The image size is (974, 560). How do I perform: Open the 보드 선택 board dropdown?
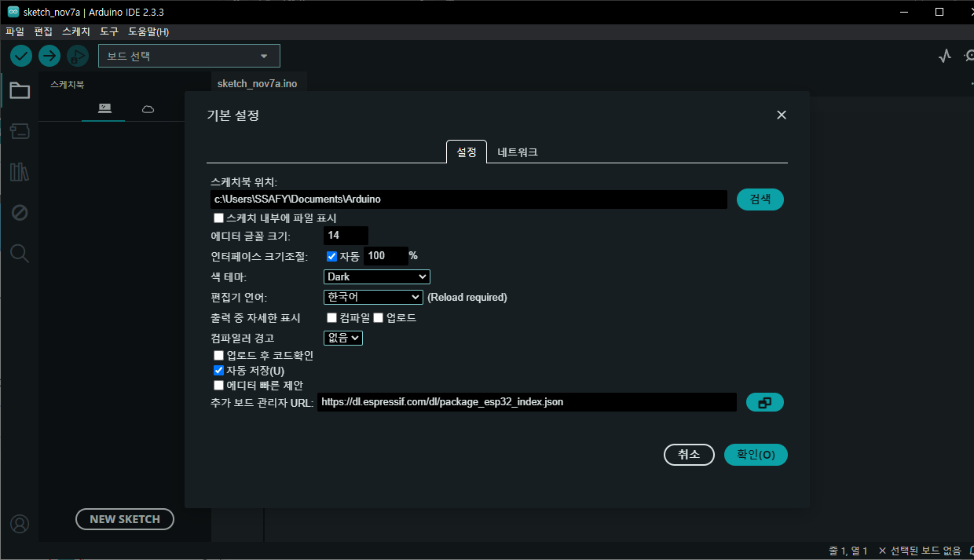pyautogui.click(x=189, y=56)
